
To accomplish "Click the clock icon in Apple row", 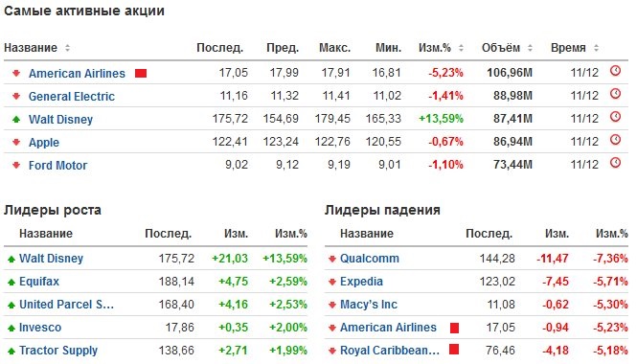I will [616, 140].
